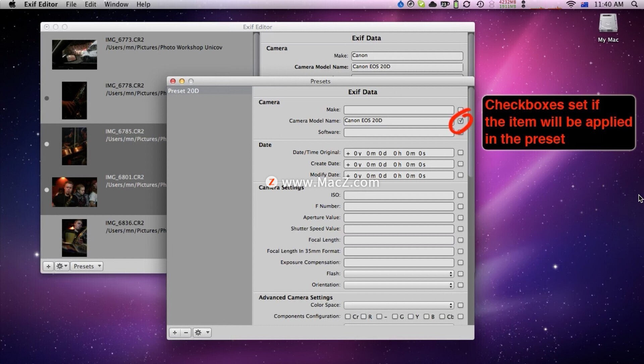Check the G component checkbox
Viewport: 644px width, 364px height.
coord(395,316)
